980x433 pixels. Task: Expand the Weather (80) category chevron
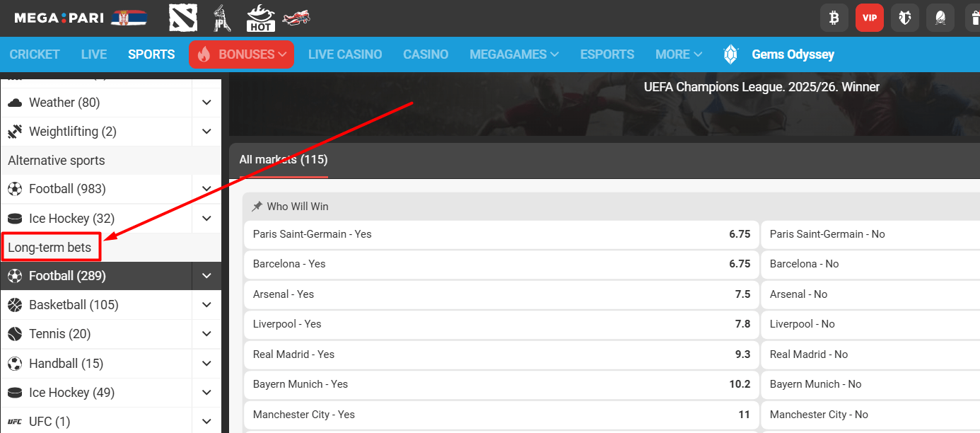[206, 103]
